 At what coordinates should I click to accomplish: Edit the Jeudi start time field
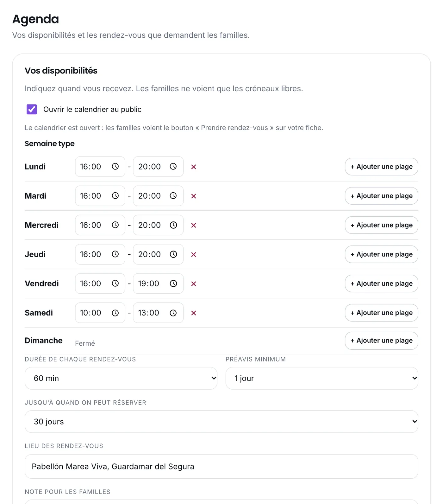[100, 254]
